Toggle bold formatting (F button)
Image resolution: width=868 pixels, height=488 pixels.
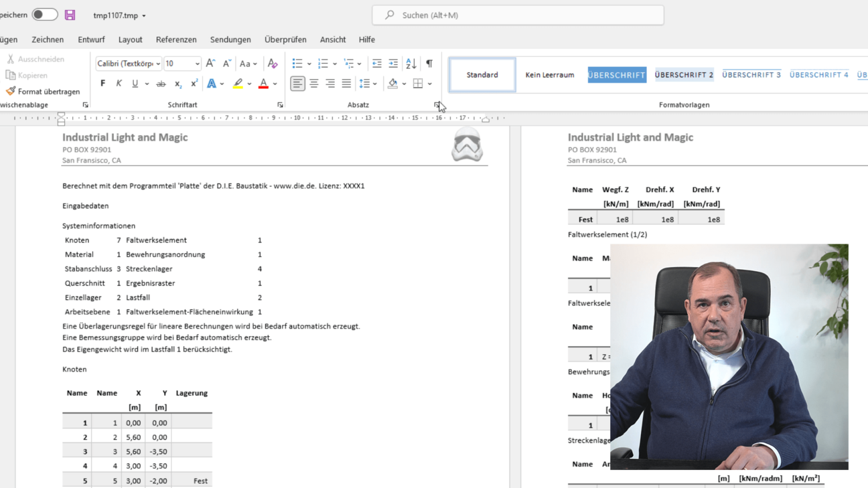point(102,84)
